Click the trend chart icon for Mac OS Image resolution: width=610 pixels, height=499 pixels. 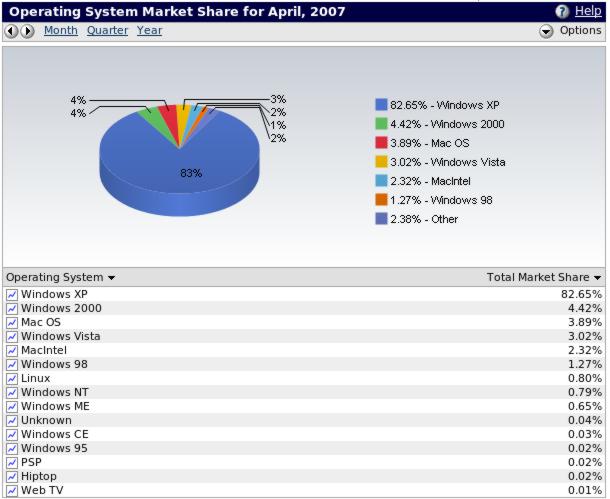tap(12, 323)
